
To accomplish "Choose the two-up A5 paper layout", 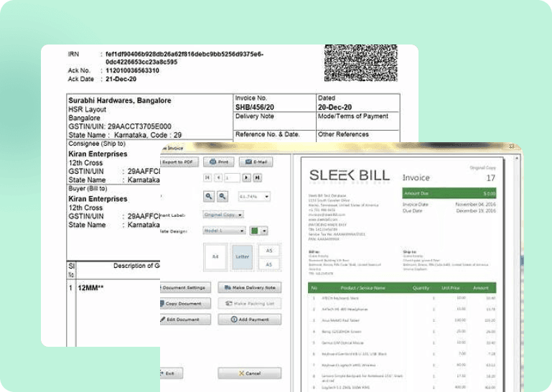I will click(x=269, y=258).
